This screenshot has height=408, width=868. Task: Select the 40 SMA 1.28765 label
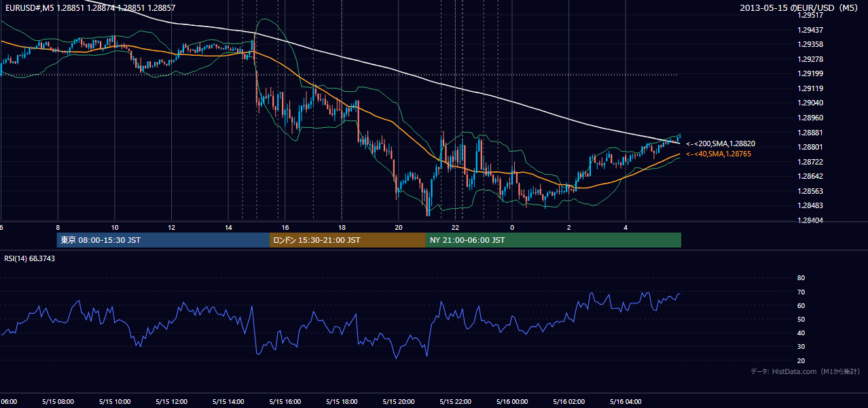[x=718, y=154]
